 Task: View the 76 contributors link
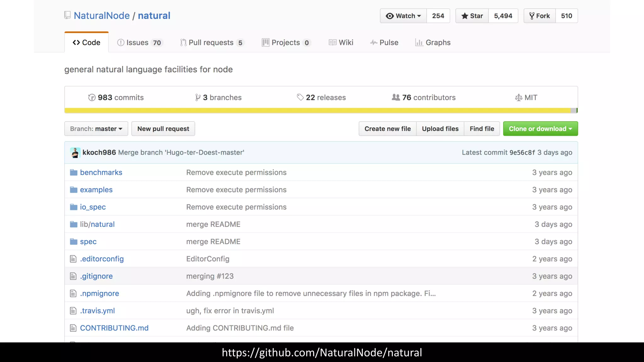(x=424, y=97)
